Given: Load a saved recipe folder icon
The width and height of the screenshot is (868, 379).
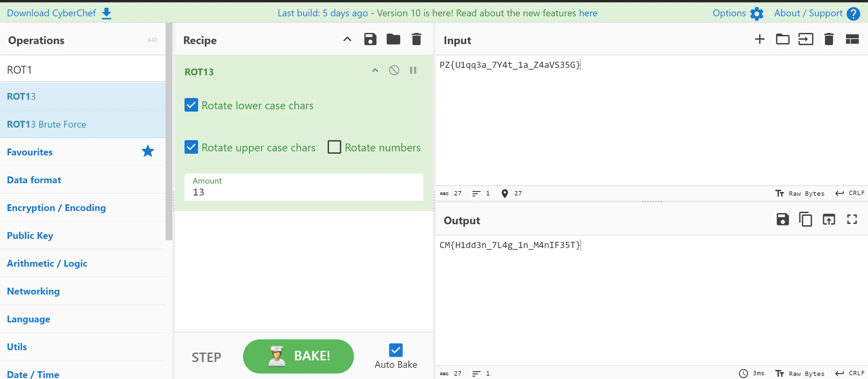Looking at the screenshot, I should click(393, 39).
